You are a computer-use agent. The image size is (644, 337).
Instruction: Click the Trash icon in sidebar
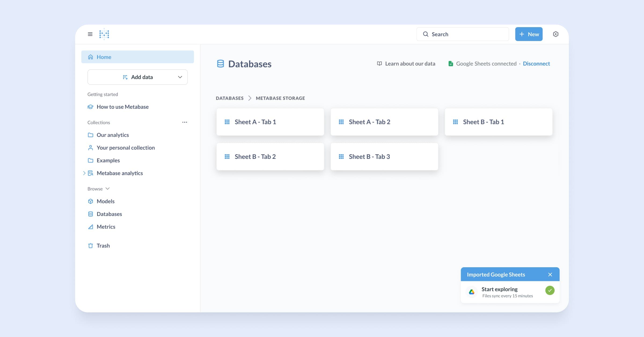coord(91,246)
